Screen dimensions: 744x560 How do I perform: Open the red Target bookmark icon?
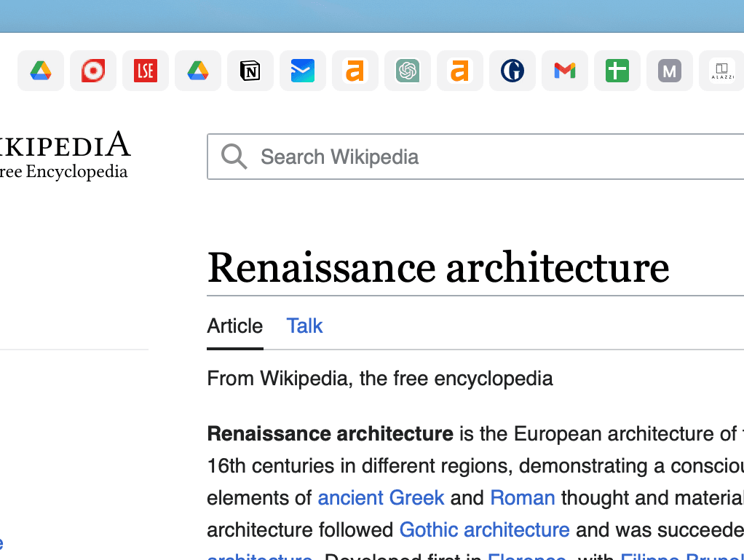93,71
